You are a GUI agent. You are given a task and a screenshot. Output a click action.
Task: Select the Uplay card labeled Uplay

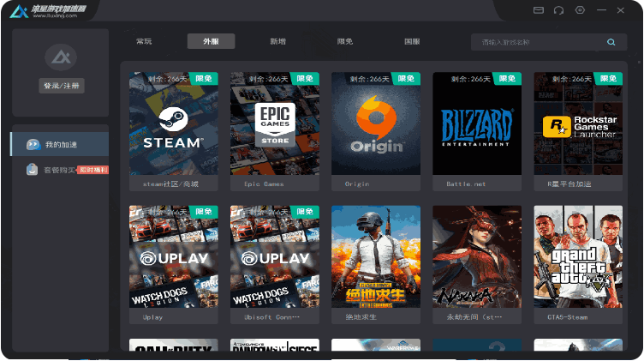174,265
